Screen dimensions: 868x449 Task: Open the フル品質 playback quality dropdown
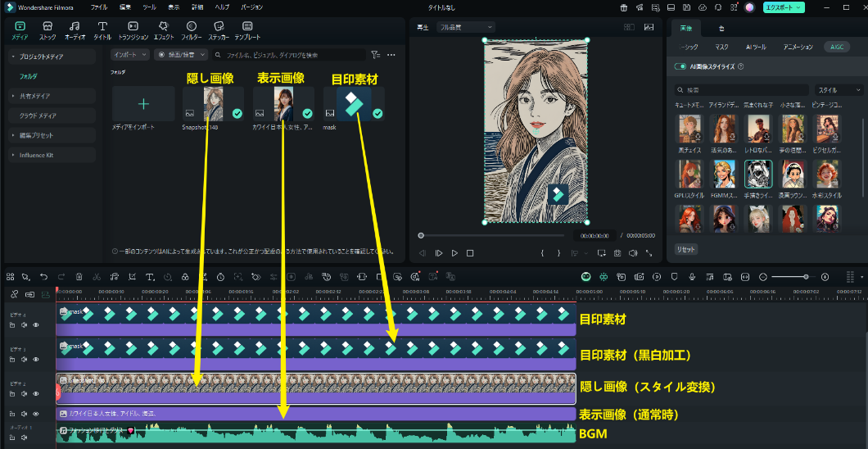pyautogui.click(x=466, y=26)
